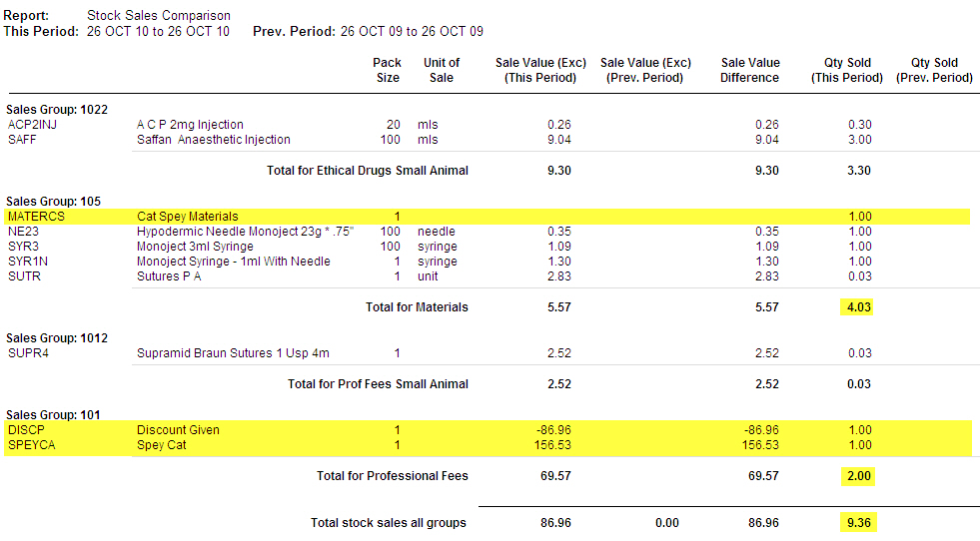Select the Saffan Anaesthetic Injection item
The width and height of the screenshot is (980, 541).
(x=214, y=140)
